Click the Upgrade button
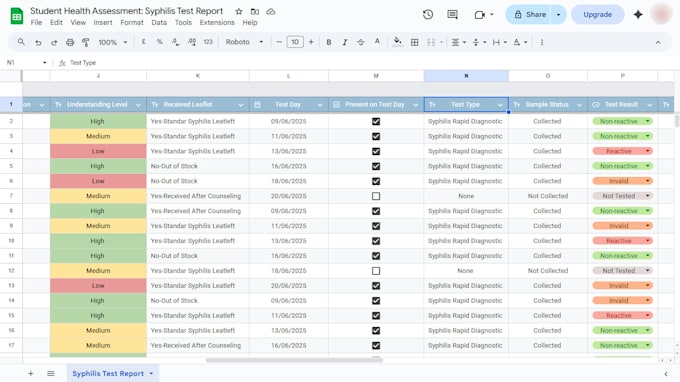Screen dimensions: 680x382 [598, 14]
